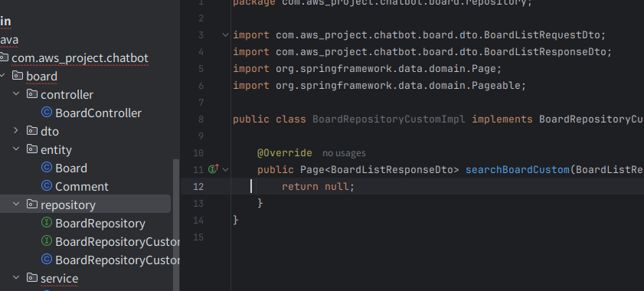The width and height of the screenshot is (644, 291).
Task: Select the board package in the tree
Action: (x=41, y=77)
